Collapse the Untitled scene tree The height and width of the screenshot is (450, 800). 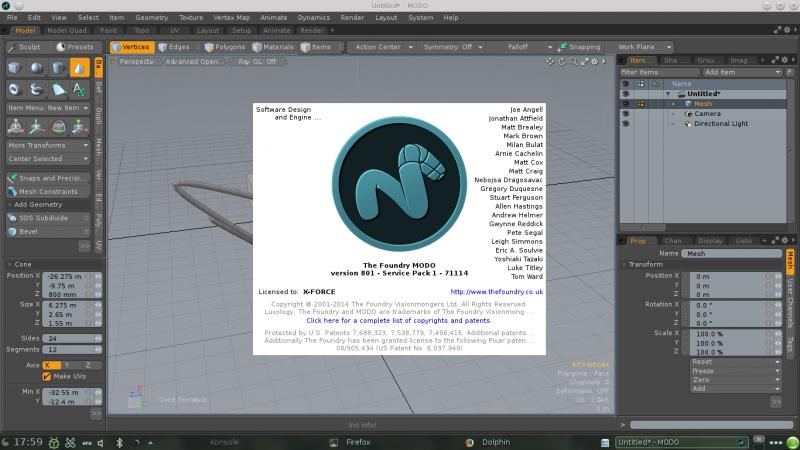(668, 94)
